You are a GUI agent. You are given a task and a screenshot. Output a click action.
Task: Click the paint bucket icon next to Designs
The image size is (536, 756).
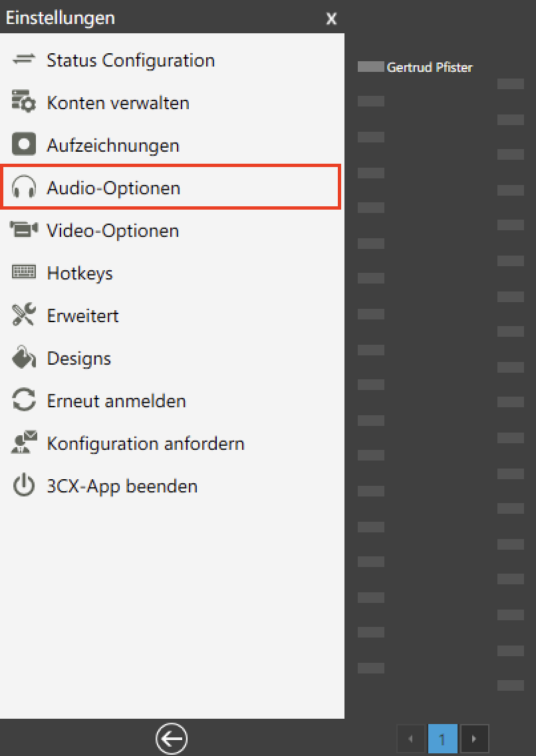pyautogui.click(x=23, y=358)
